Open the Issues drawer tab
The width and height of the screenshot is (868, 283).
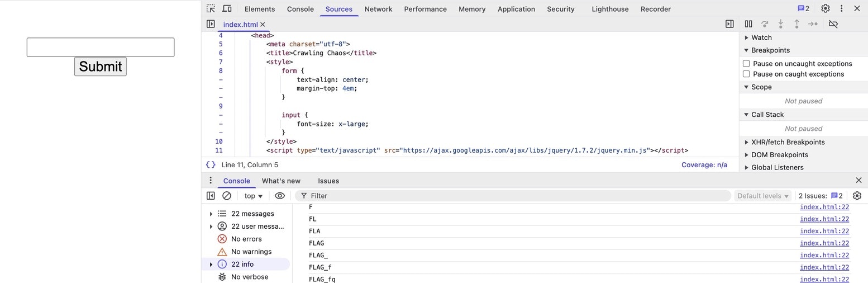[328, 181]
